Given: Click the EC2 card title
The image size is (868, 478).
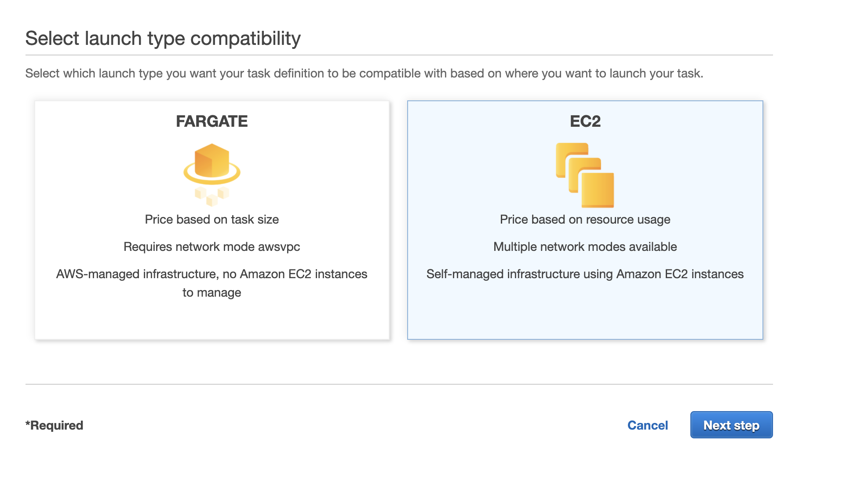Looking at the screenshot, I should pos(585,121).
